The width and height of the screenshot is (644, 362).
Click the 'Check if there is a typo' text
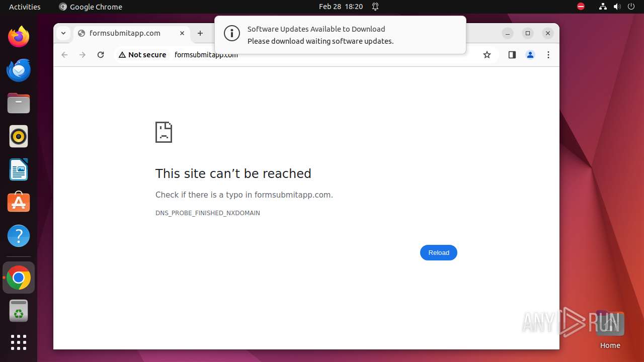(x=244, y=195)
